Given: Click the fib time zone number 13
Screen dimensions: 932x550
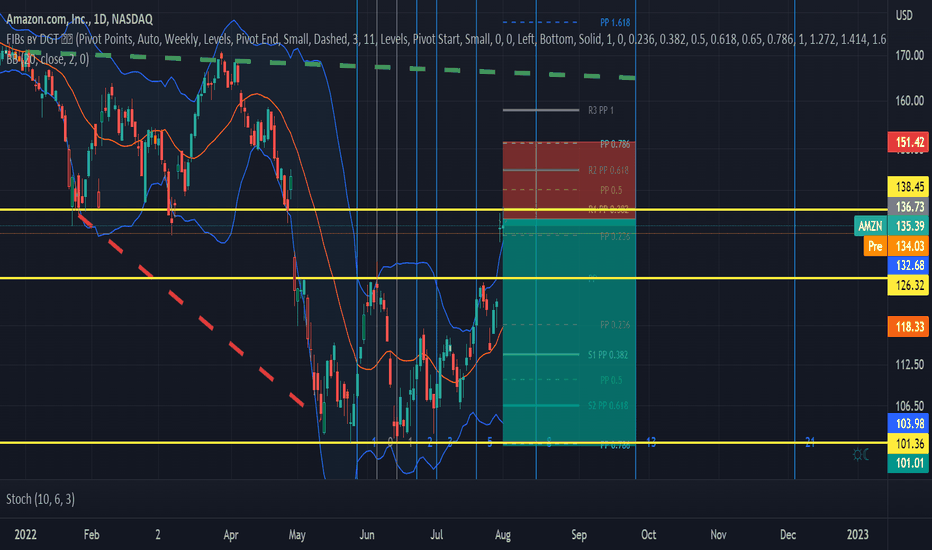Looking at the screenshot, I should [x=651, y=442].
